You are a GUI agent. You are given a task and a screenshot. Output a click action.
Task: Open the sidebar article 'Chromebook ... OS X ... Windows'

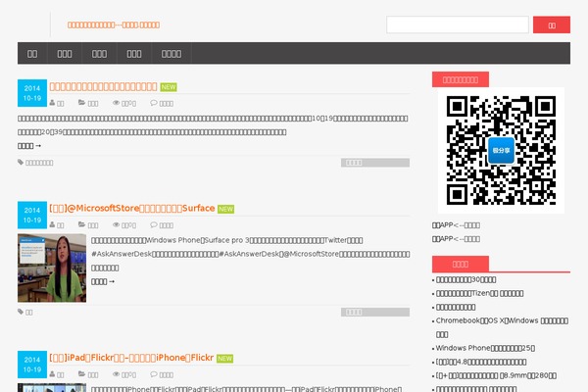pyautogui.click(x=502, y=327)
